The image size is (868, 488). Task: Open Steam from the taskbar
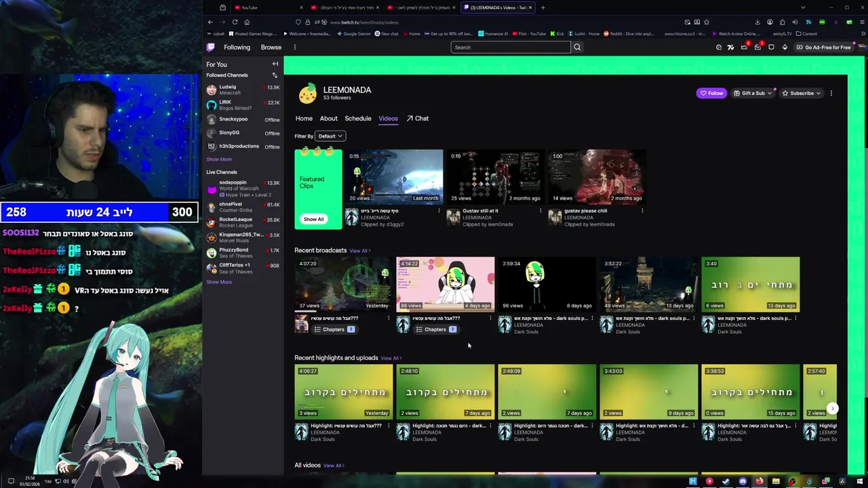(726, 481)
